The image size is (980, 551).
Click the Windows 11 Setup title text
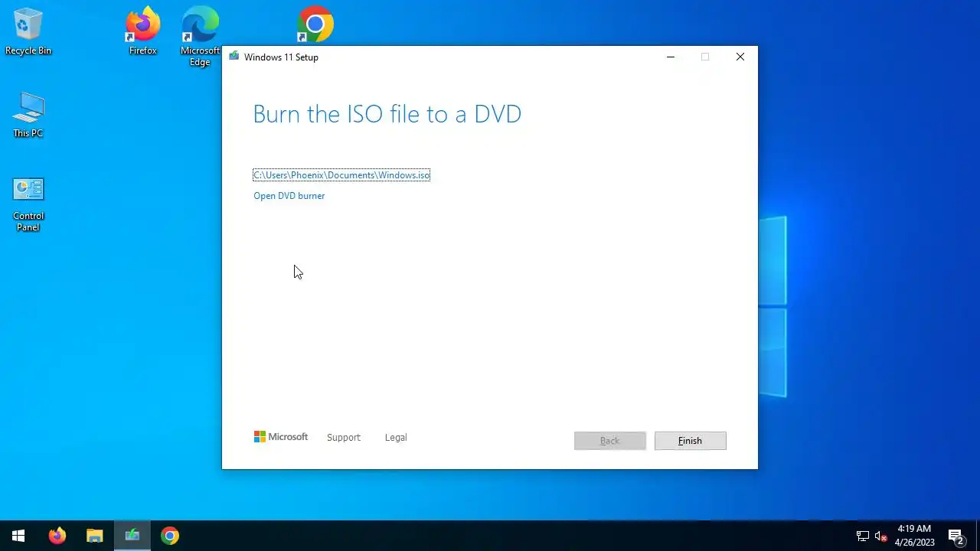pyautogui.click(x=281, y=57)
